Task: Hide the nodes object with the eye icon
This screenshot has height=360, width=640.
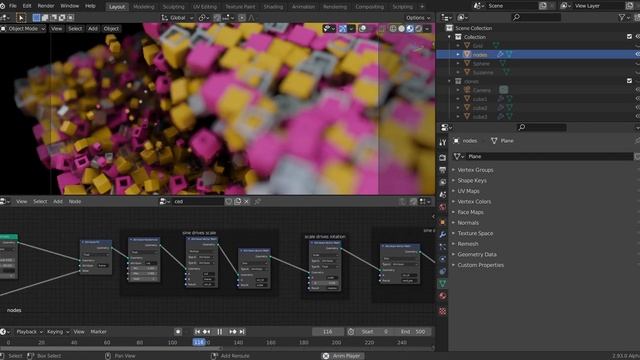Action: pos(637,54)
